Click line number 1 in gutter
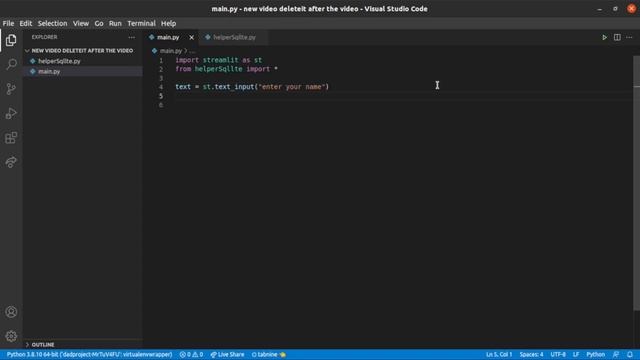 [x=161, y=60]
